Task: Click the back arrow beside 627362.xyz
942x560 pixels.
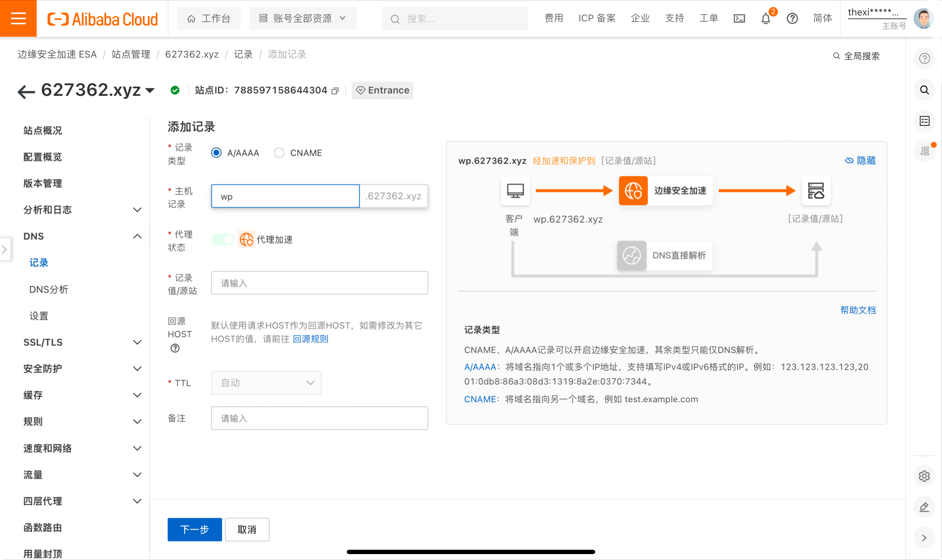Action: coord(26,91)
